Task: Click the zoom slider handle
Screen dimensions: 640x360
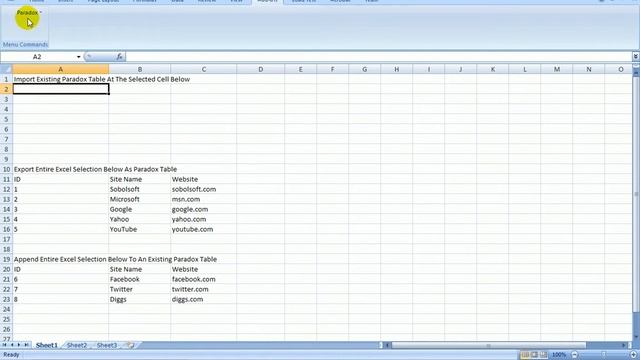Action: click(x=604, y=355)
